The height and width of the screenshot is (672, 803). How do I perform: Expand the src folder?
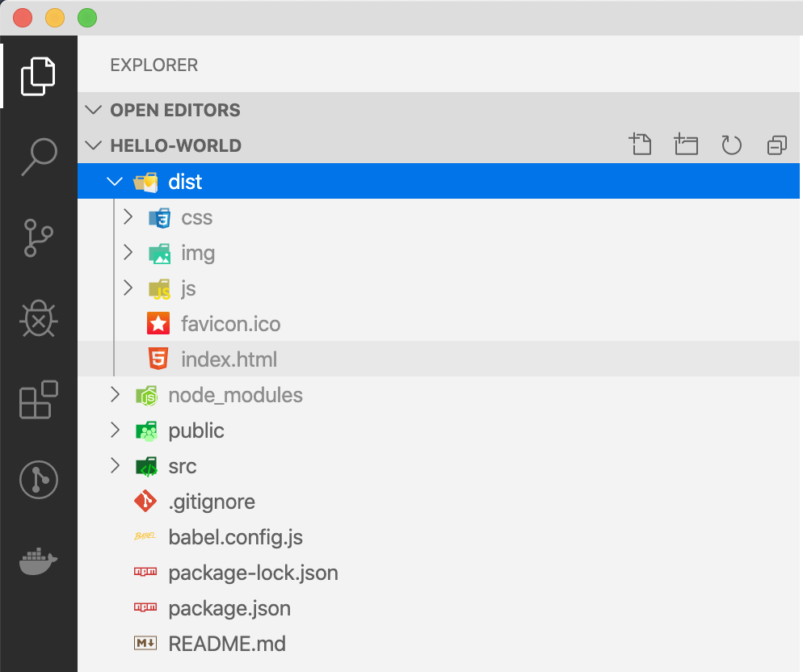116,465
